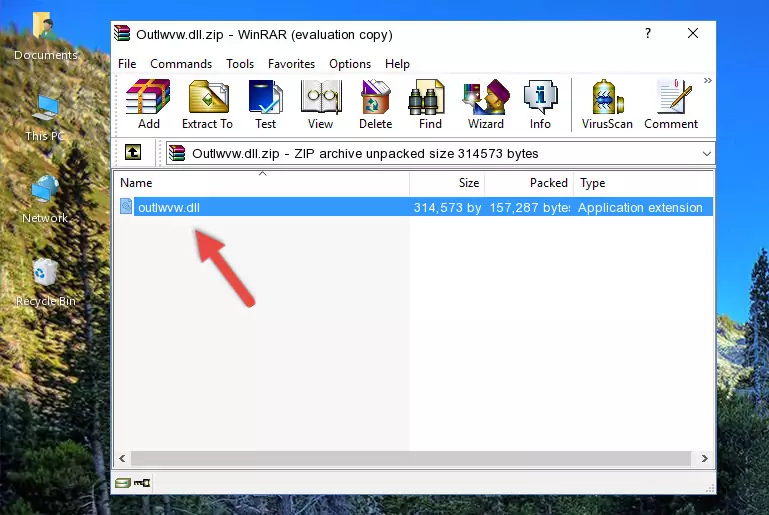Click the horizontal scrollbar track
Viewport: 769px width, 515px height.
(x=411, y=459)
